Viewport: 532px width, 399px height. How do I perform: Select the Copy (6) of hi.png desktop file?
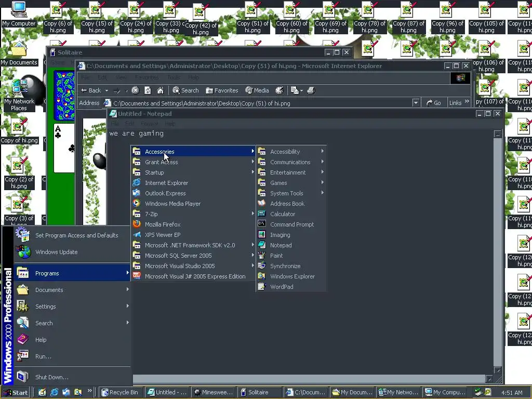click(58, 18)
